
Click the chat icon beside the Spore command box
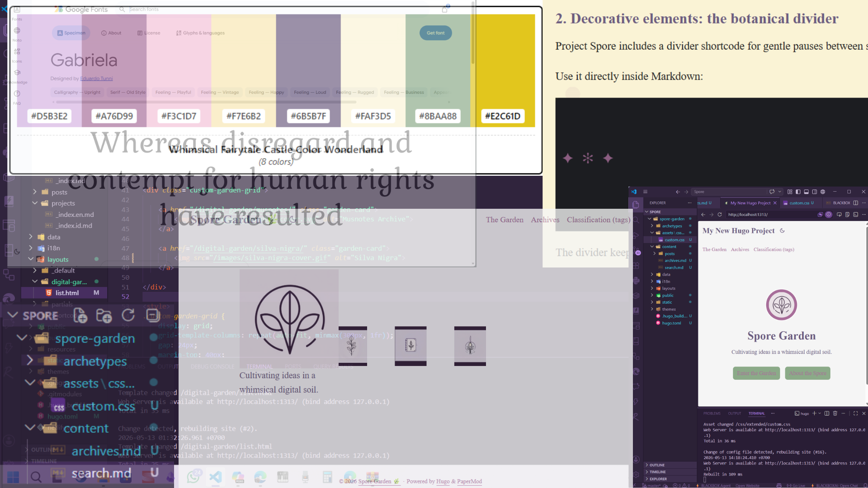point(772,192)
